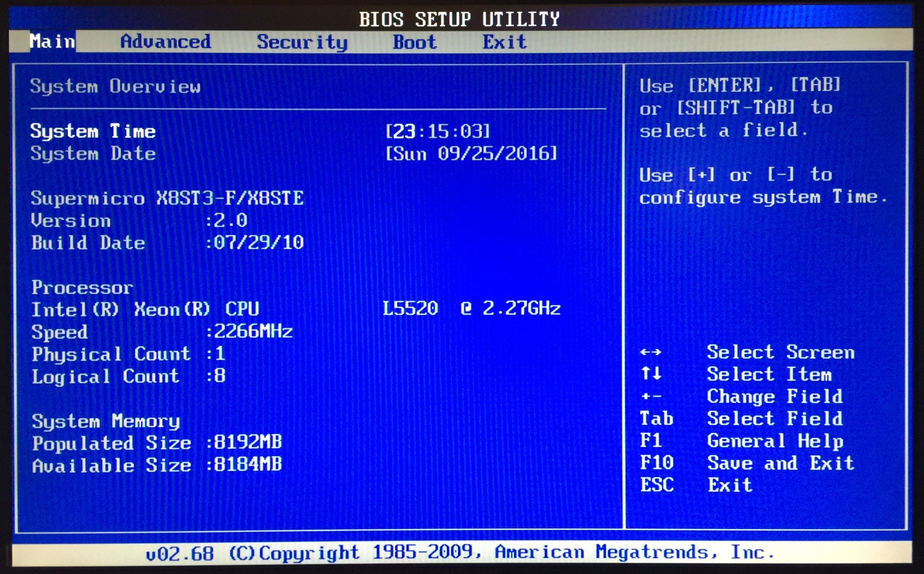Click the Supermicro X8ST3-F/X8STE board name

(167, 198)
